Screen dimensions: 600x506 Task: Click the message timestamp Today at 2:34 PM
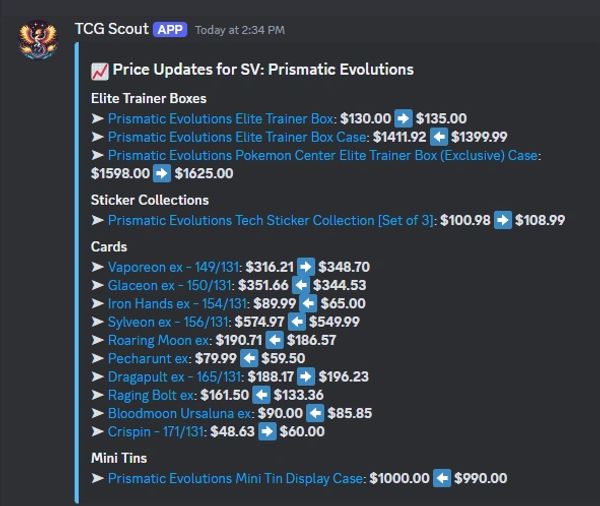(x=240, y=31)
